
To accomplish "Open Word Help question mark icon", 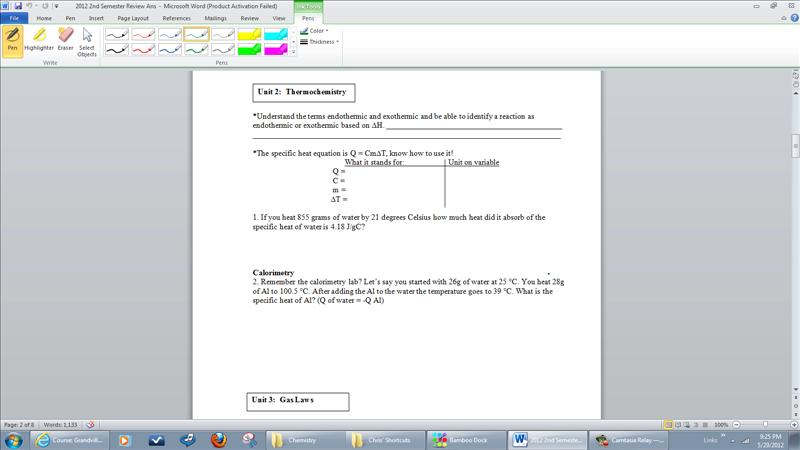I will (x=794, y=18).
